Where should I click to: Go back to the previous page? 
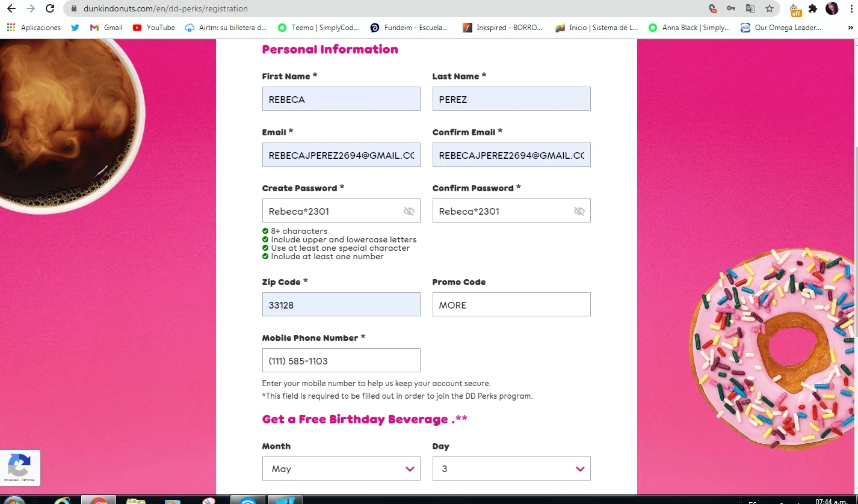pyautogui.click(x=11, y=8)
